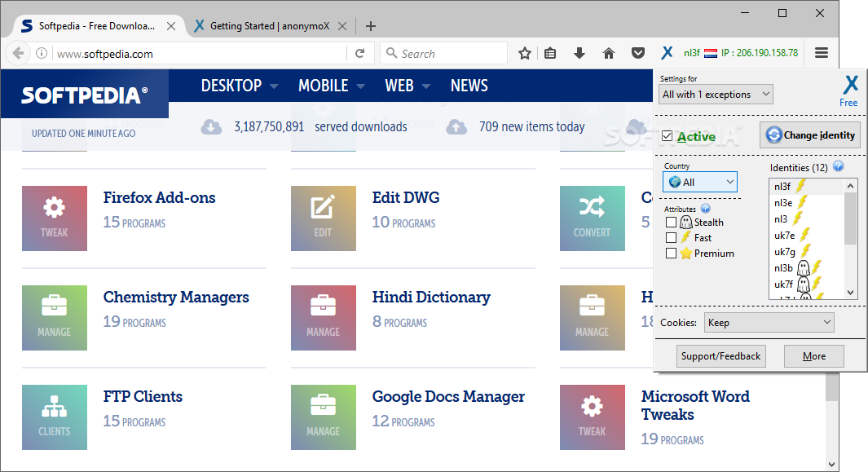Enable the Stealth attribute checkbox

(671, 223)
